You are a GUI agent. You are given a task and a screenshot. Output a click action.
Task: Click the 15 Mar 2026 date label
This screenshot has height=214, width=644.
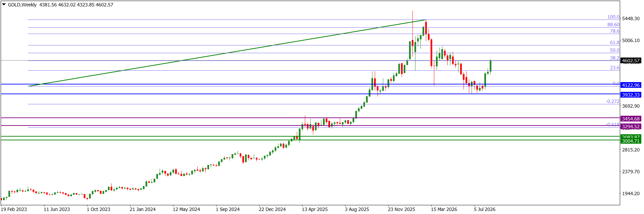[x=444, y=209]
